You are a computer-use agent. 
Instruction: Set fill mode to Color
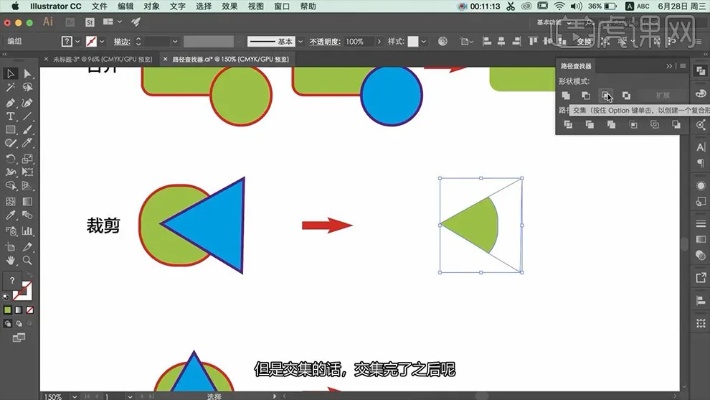(8, 310)
